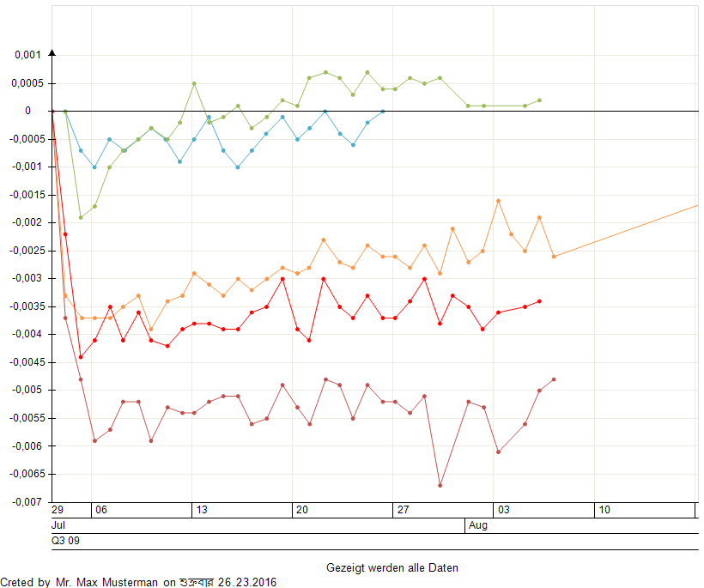
Task: Click the -0,007 y-axis label
Action: point(26,501)
